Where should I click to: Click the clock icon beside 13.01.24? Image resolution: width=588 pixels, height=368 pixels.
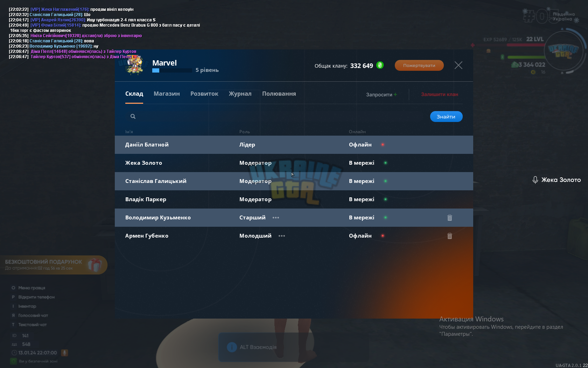click(14, 353)
